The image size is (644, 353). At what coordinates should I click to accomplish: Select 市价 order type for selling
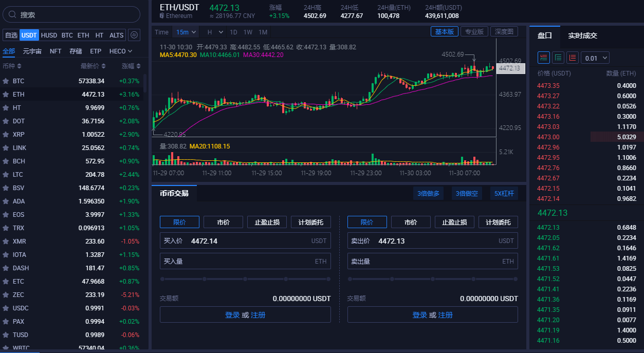click(411, 222)
